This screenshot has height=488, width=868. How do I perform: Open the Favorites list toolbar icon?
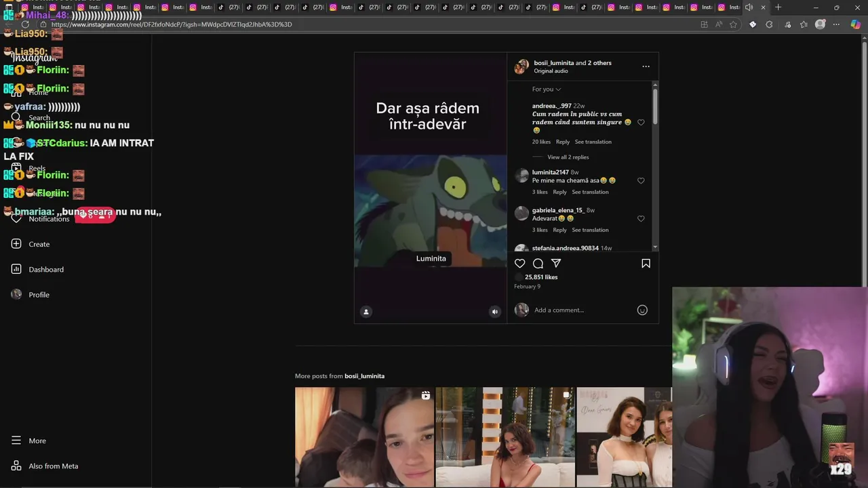pyautogui.click(x=804, y=24)
